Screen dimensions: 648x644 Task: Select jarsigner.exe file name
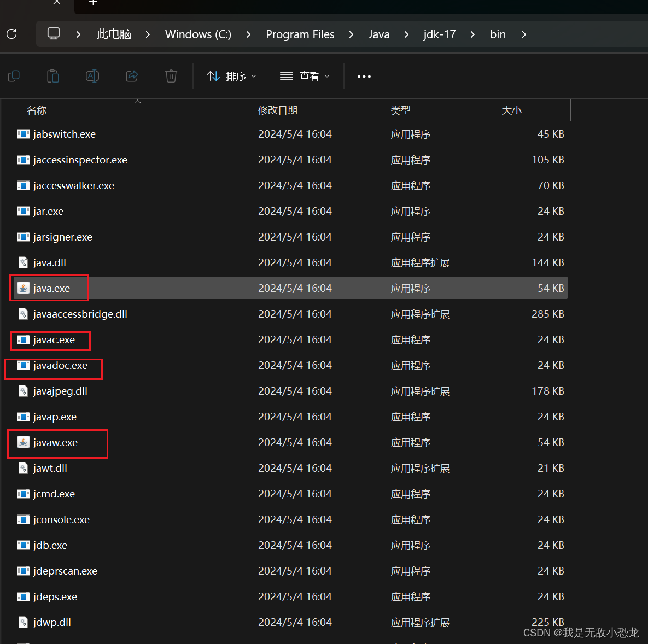click(63, 237)
